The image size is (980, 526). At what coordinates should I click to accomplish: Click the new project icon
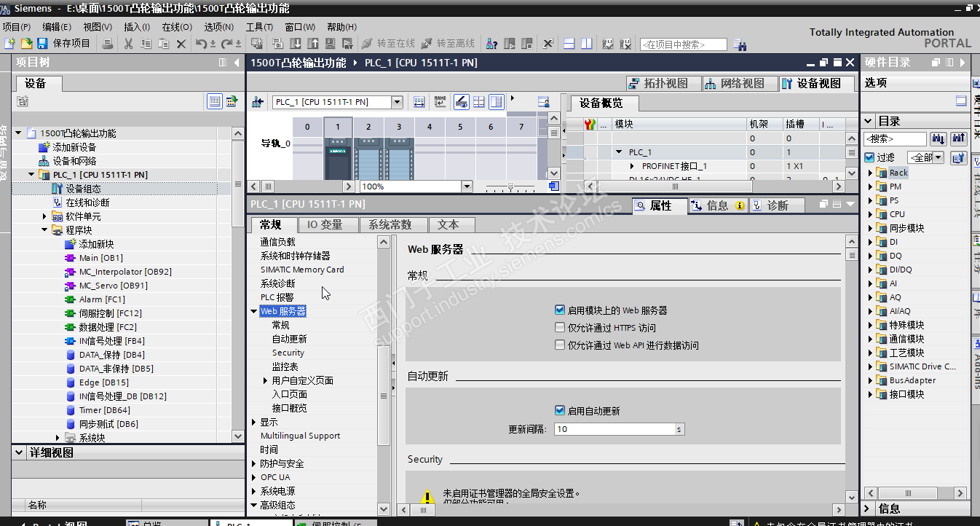click(x=9, y=44)
